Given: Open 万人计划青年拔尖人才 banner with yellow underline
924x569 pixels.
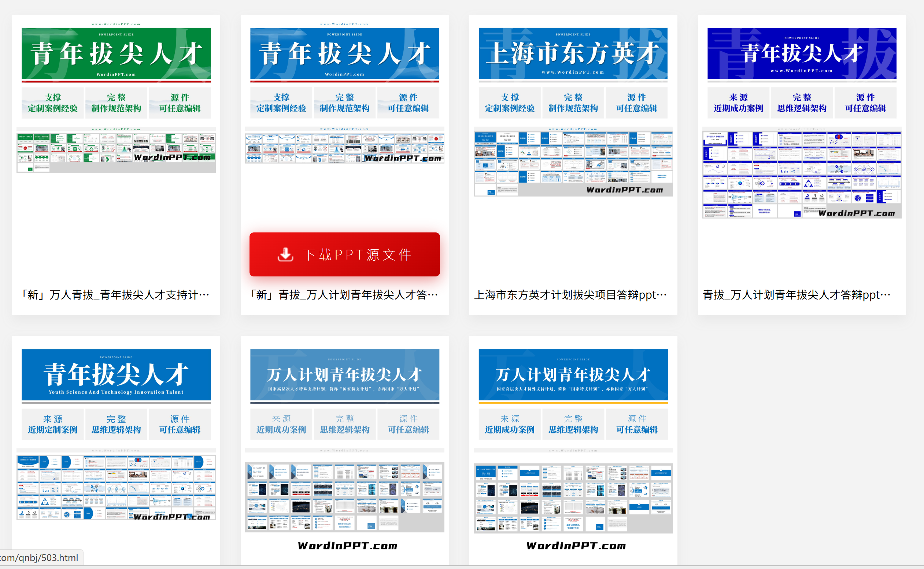Looking at the screenshot, I should coord(573,375).
